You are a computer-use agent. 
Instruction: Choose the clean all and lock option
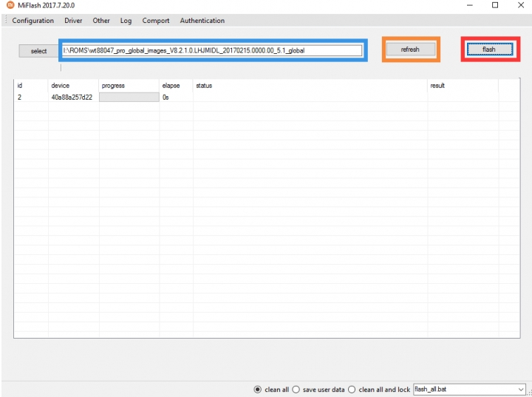(x=352, y=389)
